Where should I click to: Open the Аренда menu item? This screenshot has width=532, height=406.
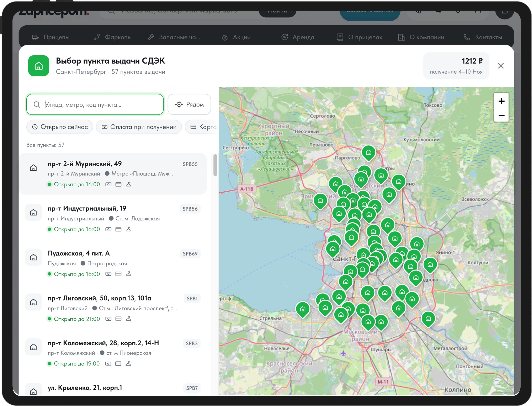[x=298, y=37]
